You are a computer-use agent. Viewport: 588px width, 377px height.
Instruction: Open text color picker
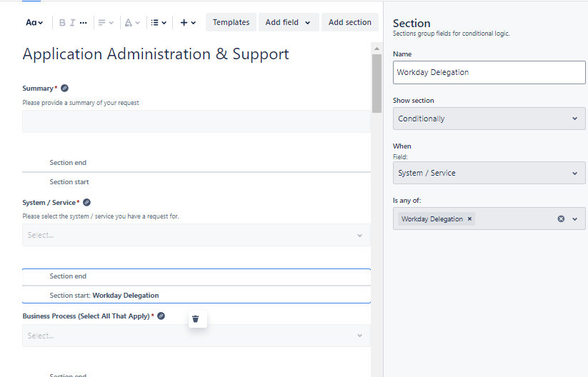[x=132, y=22]
